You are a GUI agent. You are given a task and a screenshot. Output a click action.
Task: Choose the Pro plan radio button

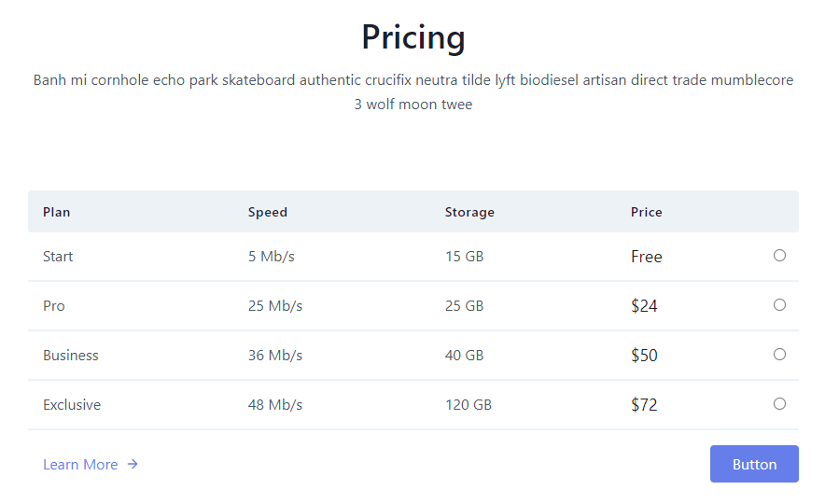pos(779,305)
